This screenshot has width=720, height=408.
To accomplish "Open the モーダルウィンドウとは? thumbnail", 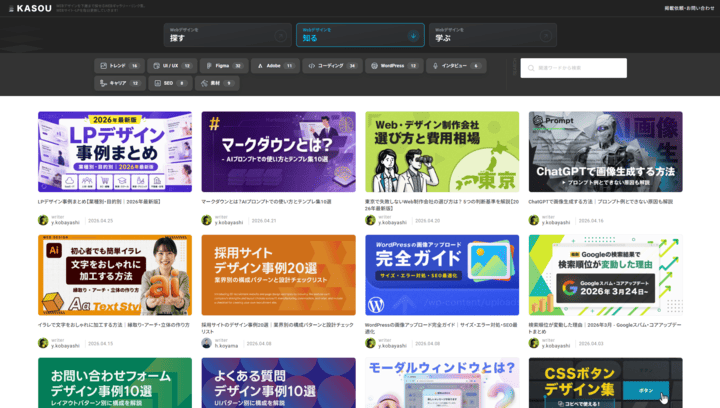I will [442, 383].
